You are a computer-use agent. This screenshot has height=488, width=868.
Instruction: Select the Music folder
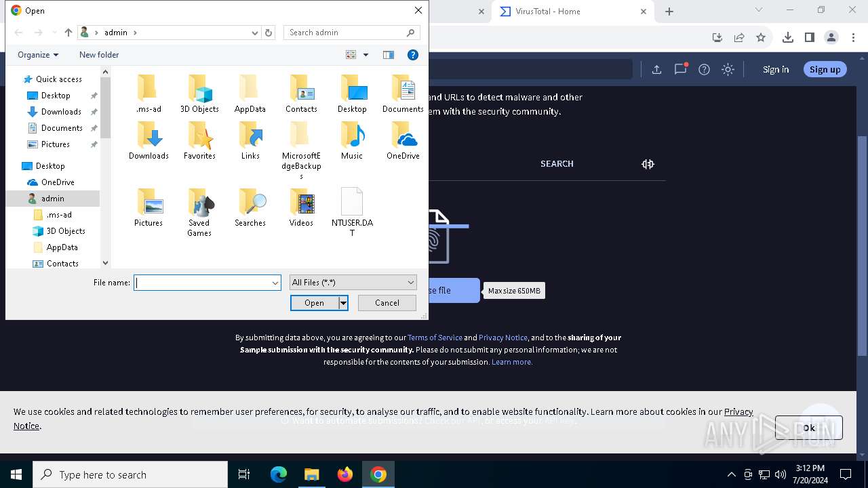tap(352, 142)
